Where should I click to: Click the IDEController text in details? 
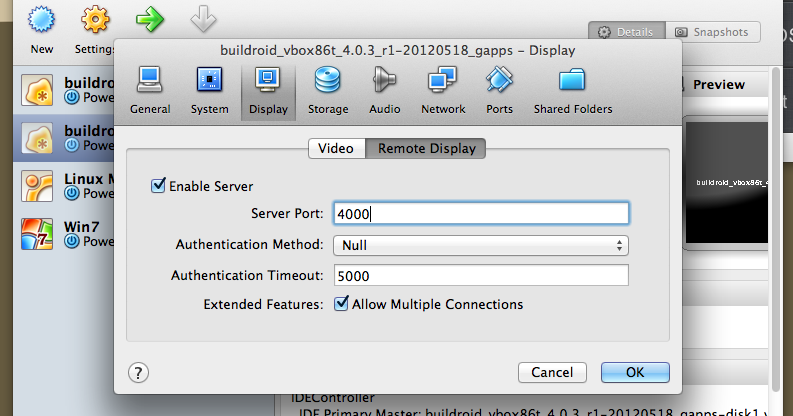pyautogui.click(x=333, y=398)
